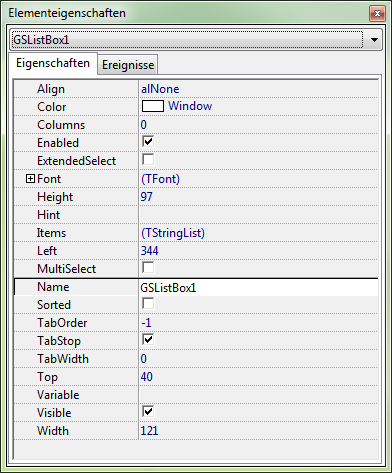392x473 pixels.
Task: Select the Name property label
Action: click(53, 287)
